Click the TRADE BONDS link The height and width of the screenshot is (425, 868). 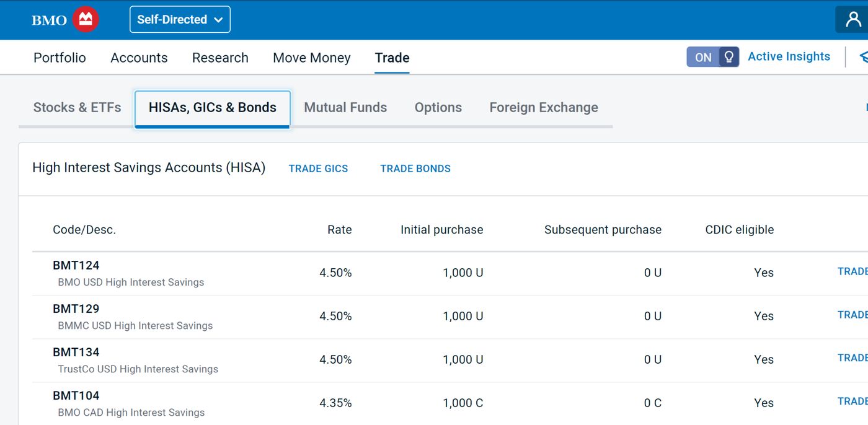point(415,169)
